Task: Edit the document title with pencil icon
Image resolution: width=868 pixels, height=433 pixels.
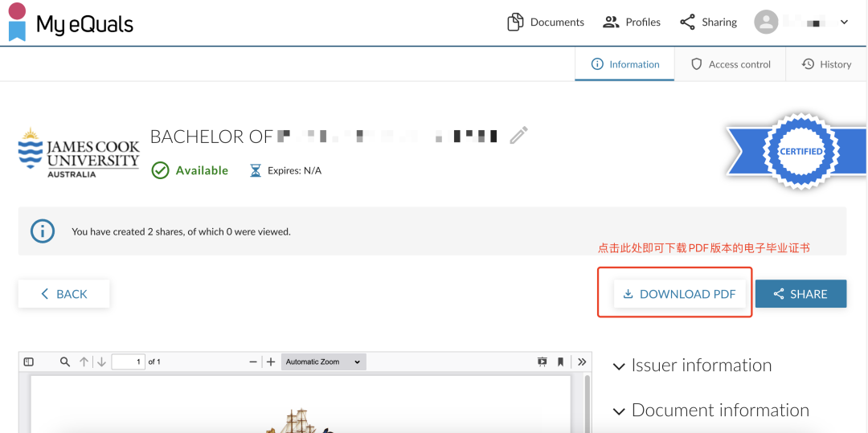Action: [x=518, y=136]
